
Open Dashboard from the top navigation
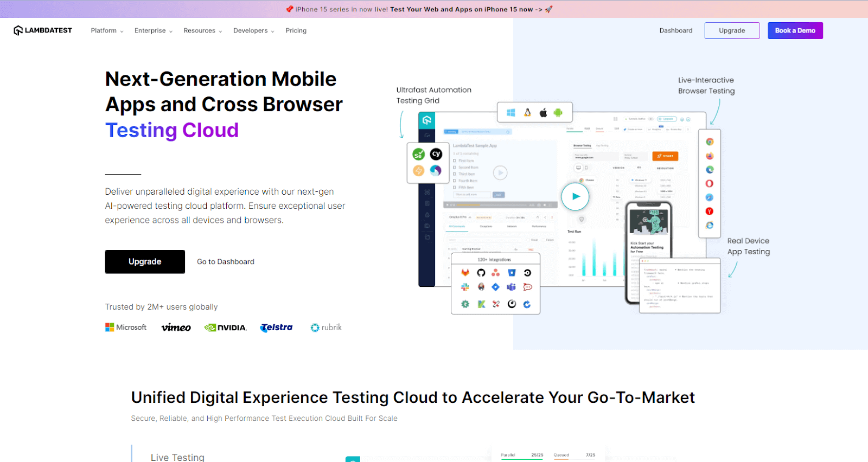[x=675, y=31]
